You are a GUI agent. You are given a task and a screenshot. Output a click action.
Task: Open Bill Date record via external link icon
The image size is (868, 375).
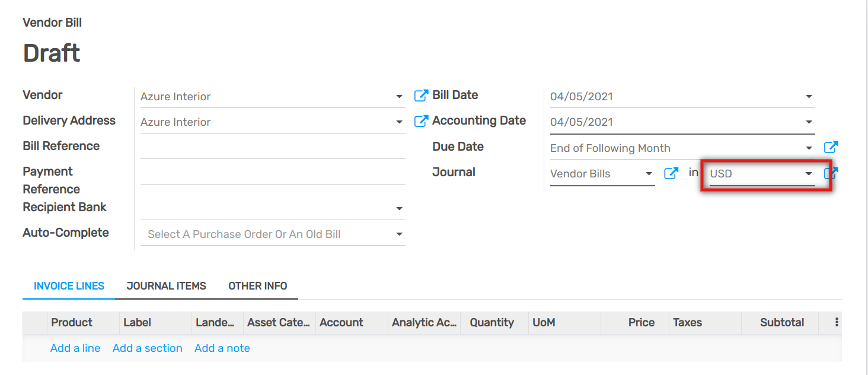(421, 95)
